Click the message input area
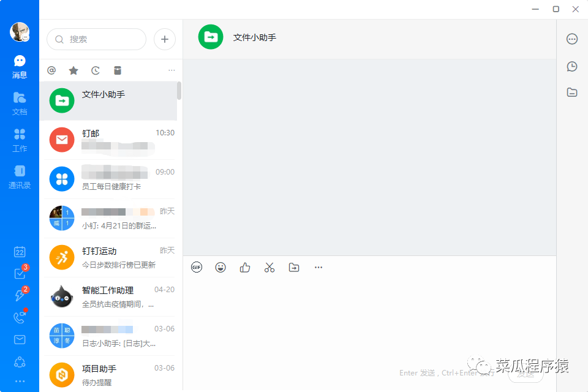Image resolution: width=588 pixels, height=392 pixels. 369,323
